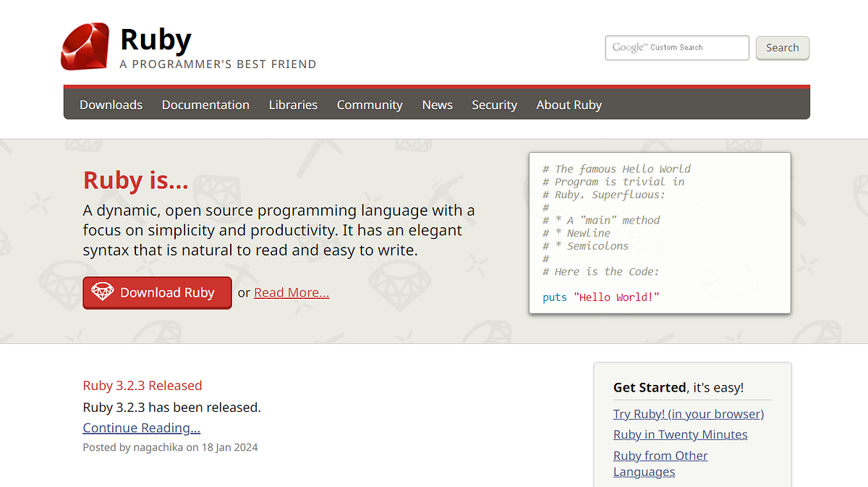Image resolution: width=868 pixels, height=487 pixels.
Task: Open the Documentation section
Action: click(x=205, y=105)
